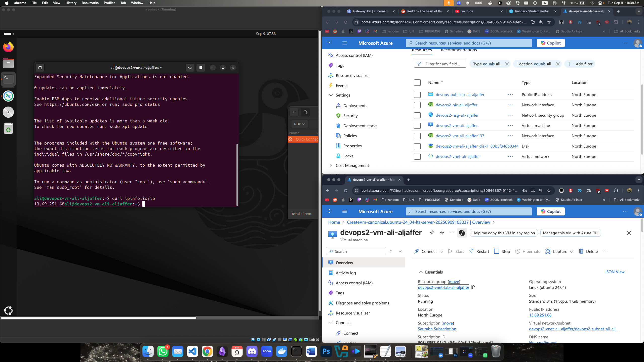Check the box beside devops2-nsg-ali-aljaffer
Image resolution: width=644 pixels, height=362 pixels.
tap(417, 115)
